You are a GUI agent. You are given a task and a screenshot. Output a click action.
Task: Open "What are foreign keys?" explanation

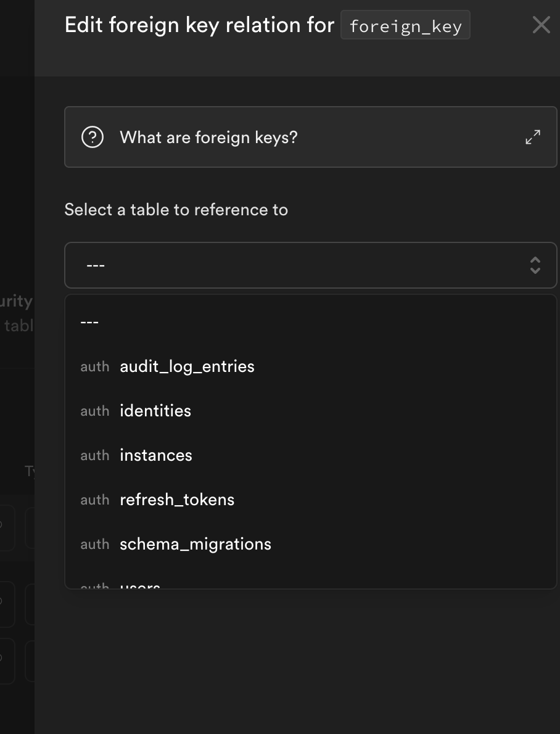(x=208, y=137)
